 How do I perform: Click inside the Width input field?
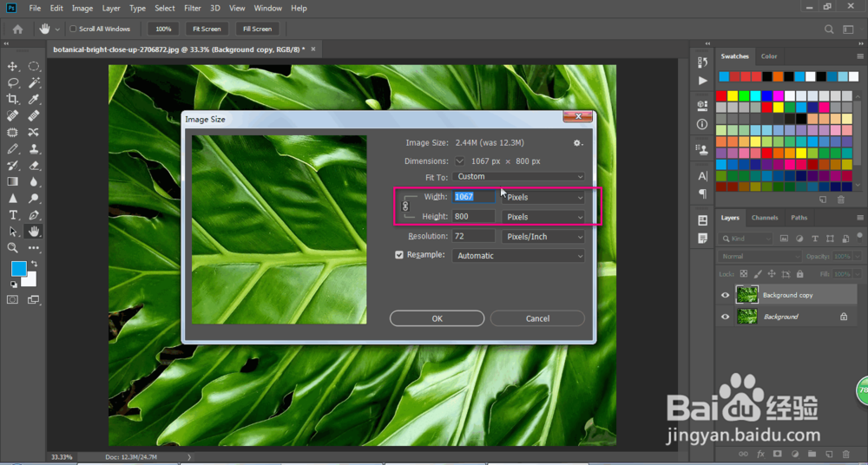coord(474,197)
